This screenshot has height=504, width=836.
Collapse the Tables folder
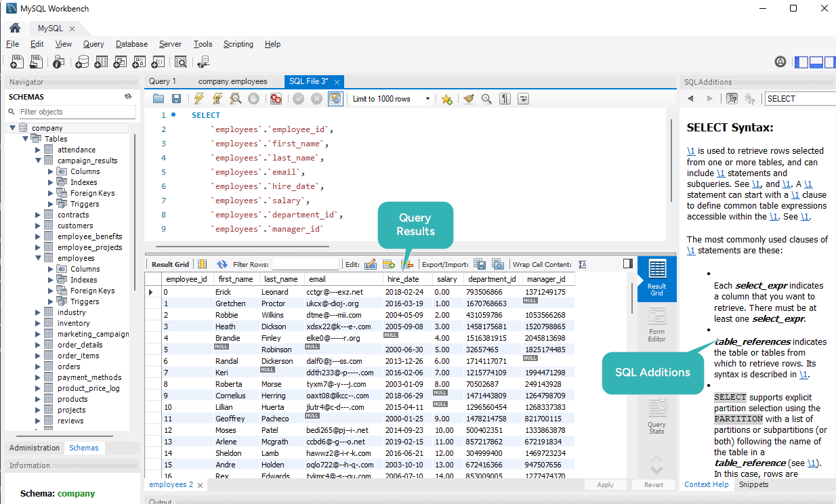pyautogui.click(x=25, y=139)
